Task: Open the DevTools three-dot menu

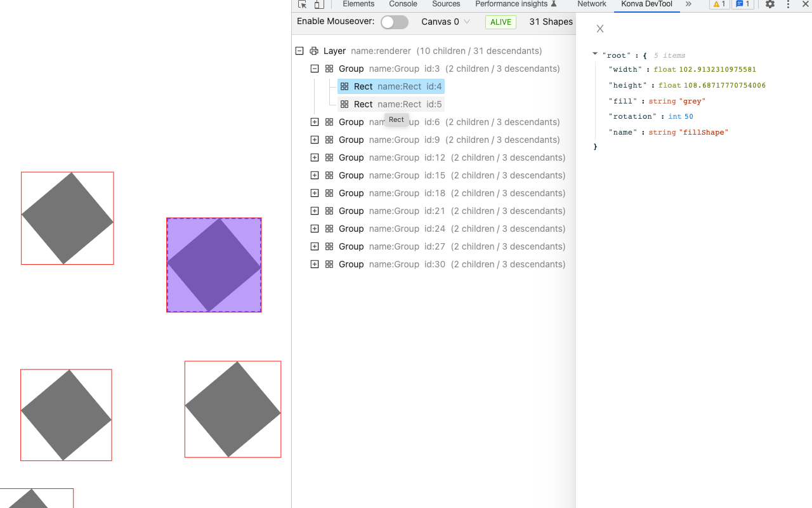Action: [789, 4]
